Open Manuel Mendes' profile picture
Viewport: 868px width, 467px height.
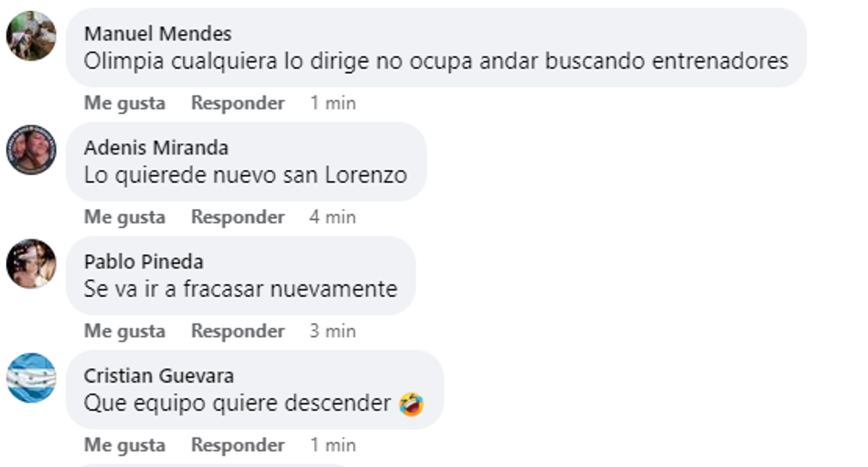[x=31, y=36]
